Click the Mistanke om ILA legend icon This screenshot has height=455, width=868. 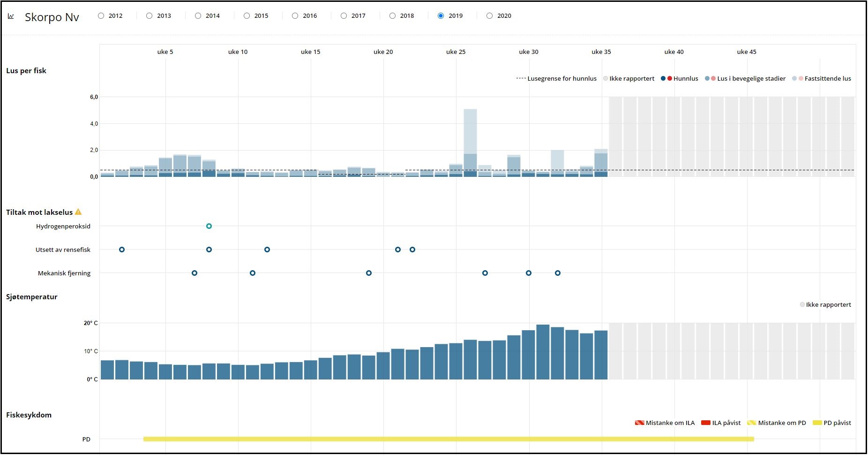(x=639, y=423)
